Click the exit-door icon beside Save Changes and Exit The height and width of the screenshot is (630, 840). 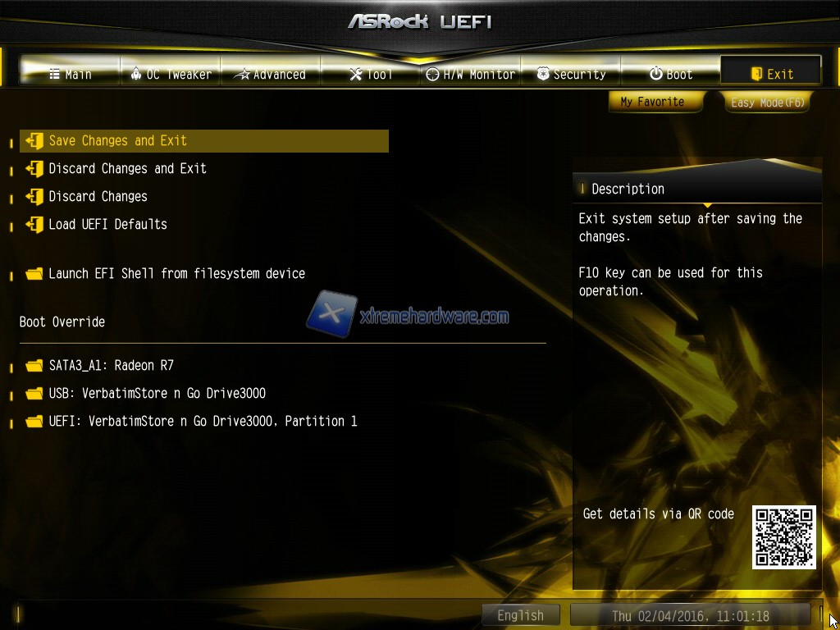(x=34, y=141)
